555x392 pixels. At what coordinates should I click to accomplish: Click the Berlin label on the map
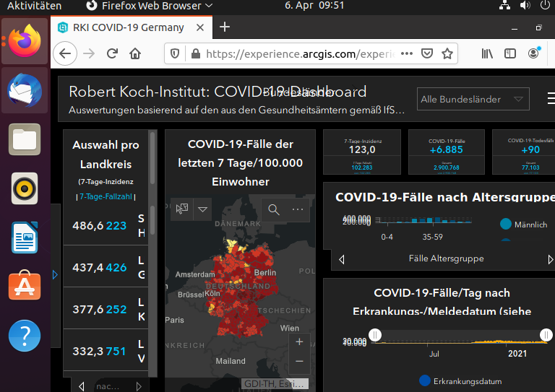(x=264, y=273)
